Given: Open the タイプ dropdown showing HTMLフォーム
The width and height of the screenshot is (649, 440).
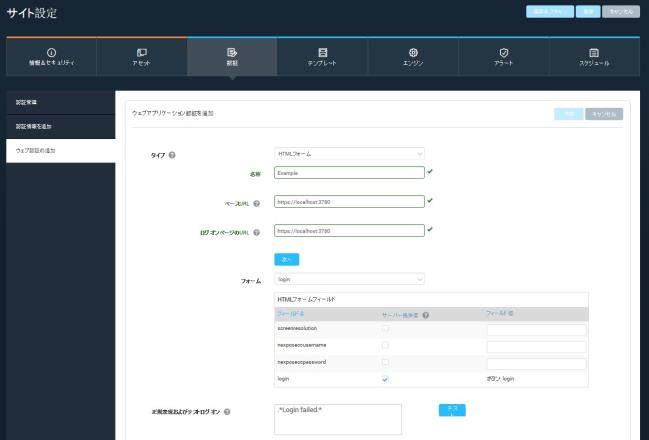Looking at the screenshot, I should [350, 154].
